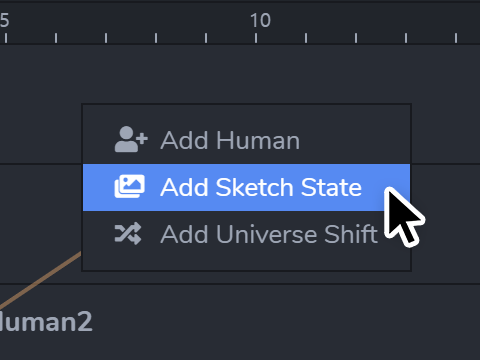Click the 5 label on the timeline ruler
This screenshot has height=360, width=480.
(4, 21)
